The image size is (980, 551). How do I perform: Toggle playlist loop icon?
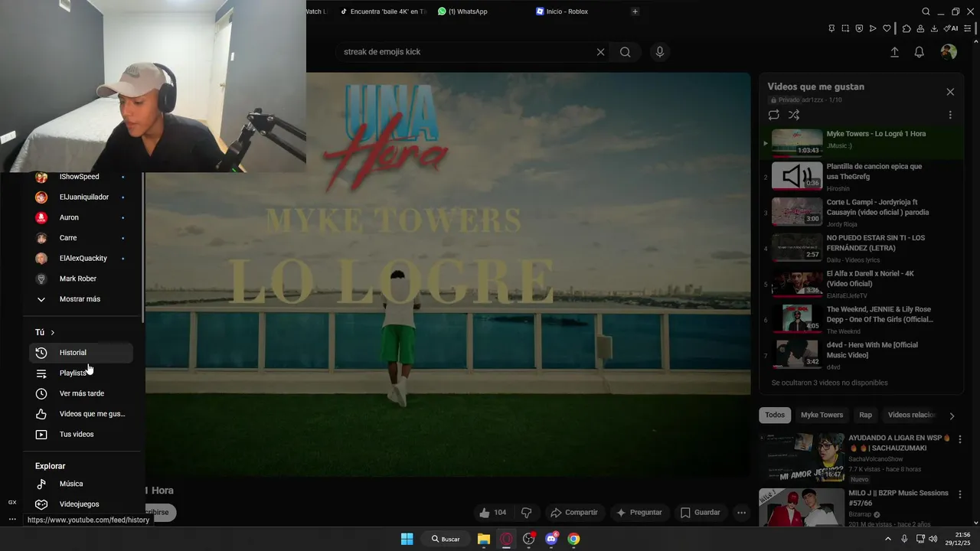[774, 115]
